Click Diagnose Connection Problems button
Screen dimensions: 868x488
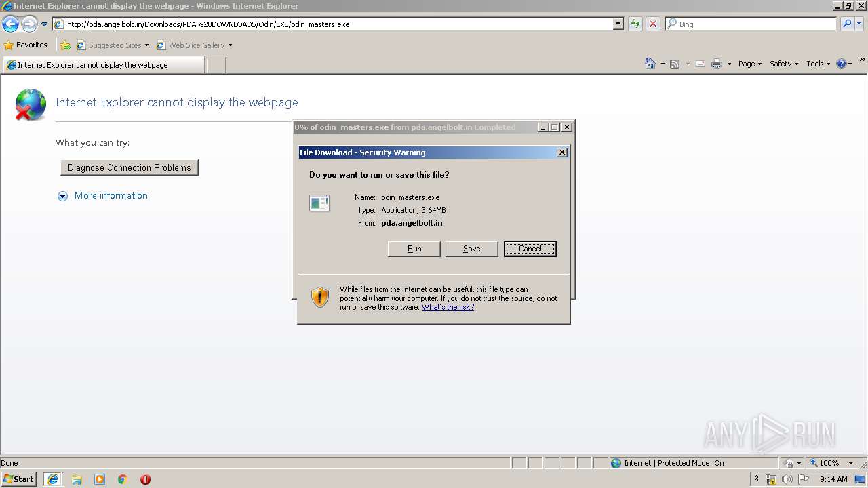coord(130,167)
